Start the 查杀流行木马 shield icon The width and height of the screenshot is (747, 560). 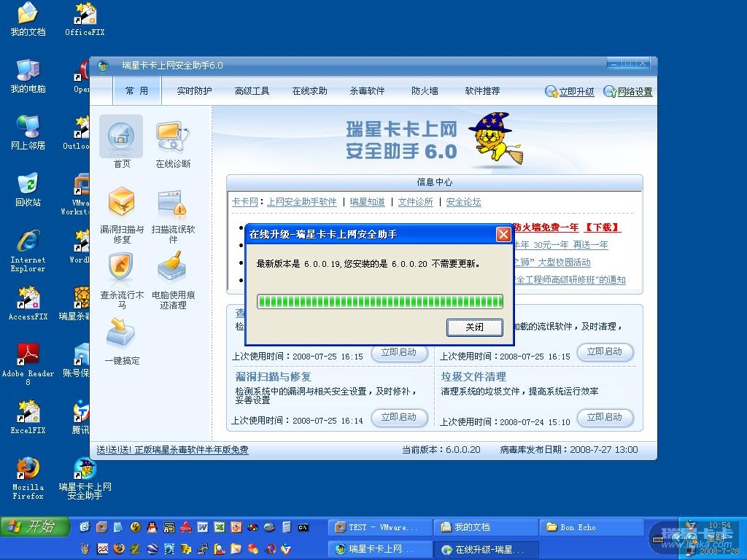point(122,281)
